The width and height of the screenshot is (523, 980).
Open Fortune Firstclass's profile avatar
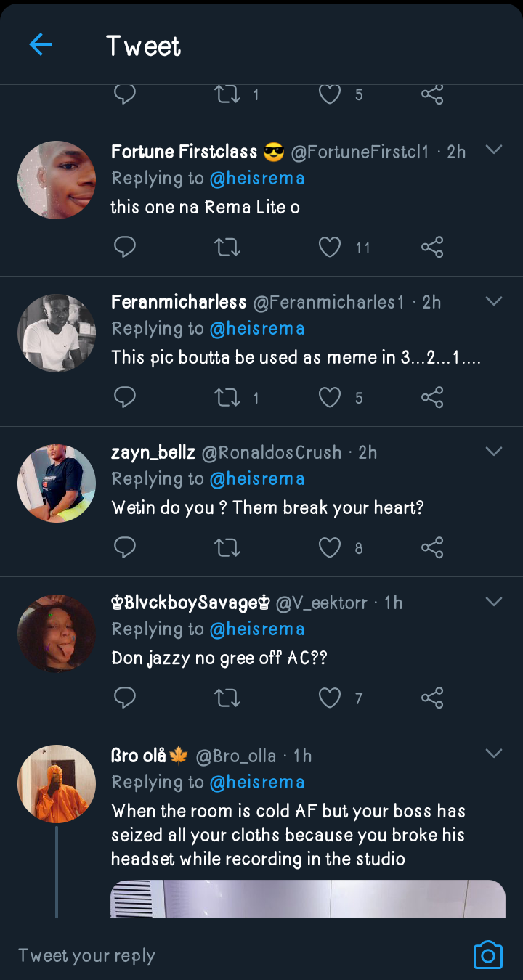[x=57, y=180]
